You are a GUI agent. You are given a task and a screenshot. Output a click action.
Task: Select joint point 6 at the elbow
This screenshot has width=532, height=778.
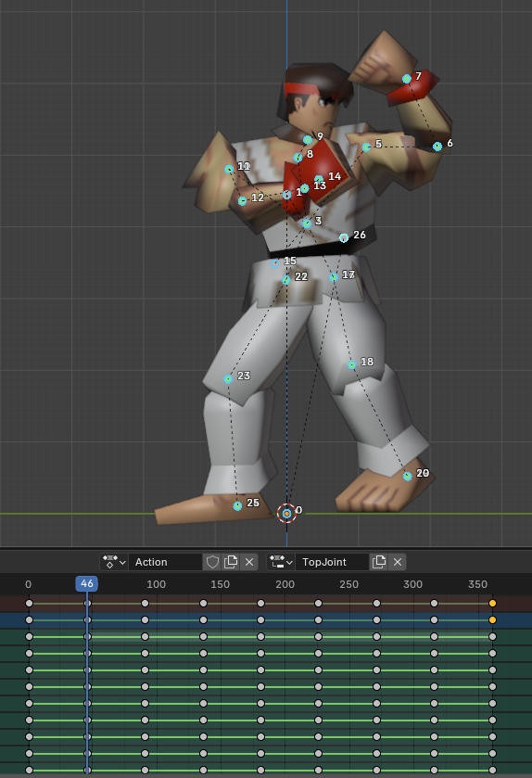coord(437,147)
